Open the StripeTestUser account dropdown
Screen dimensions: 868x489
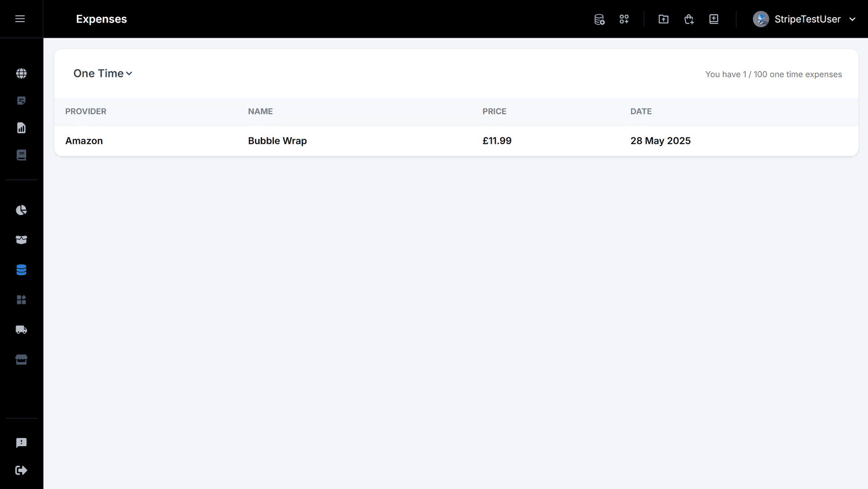tap(806, 19)
